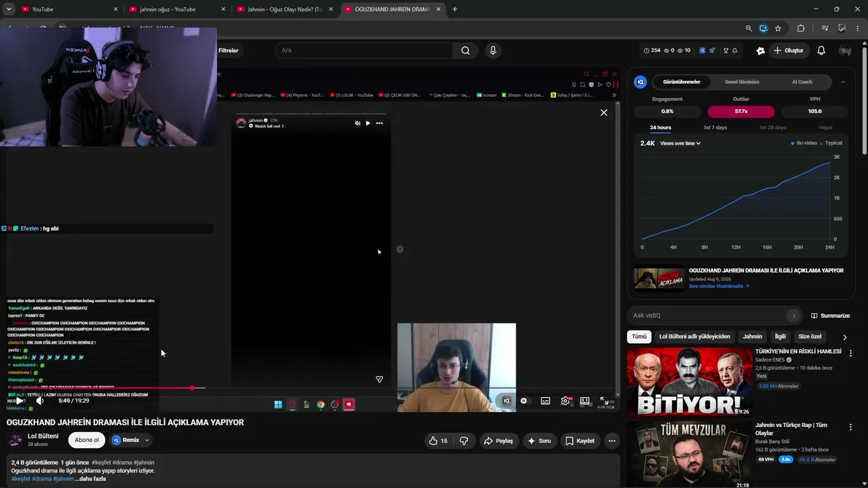Viewport: 868px width, 488px height.
Task: Open more actions menu beside Kaydet
Action: (612, 441)
